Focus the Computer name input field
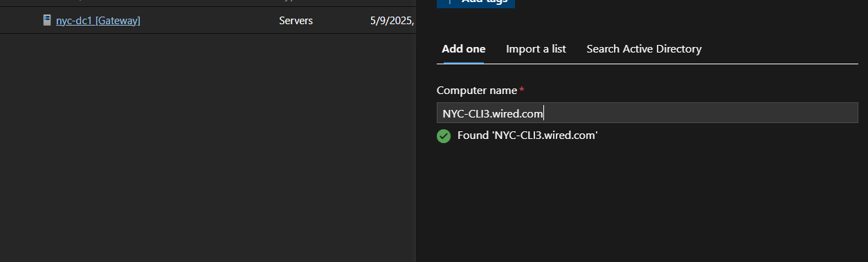The width and height of the screenshot is (868, 262). coord(647,113)
